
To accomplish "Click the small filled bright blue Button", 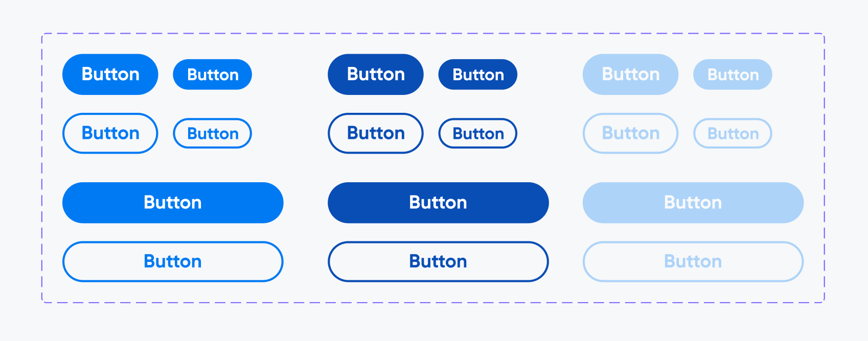I will [x=213, y=75].
